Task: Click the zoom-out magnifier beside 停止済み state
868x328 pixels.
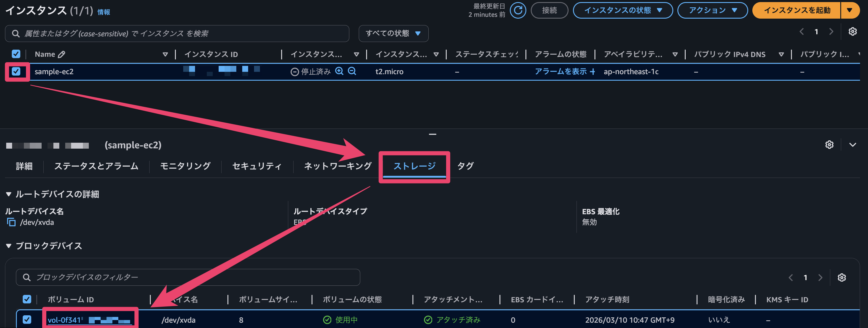Action: click(x=351, y=71)
